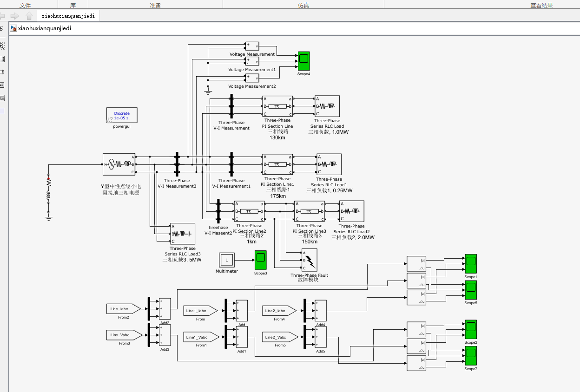Click the image icon in the left palette
Image resolution: width=580 pixels, height=392 pixels.
coord(2,98)
